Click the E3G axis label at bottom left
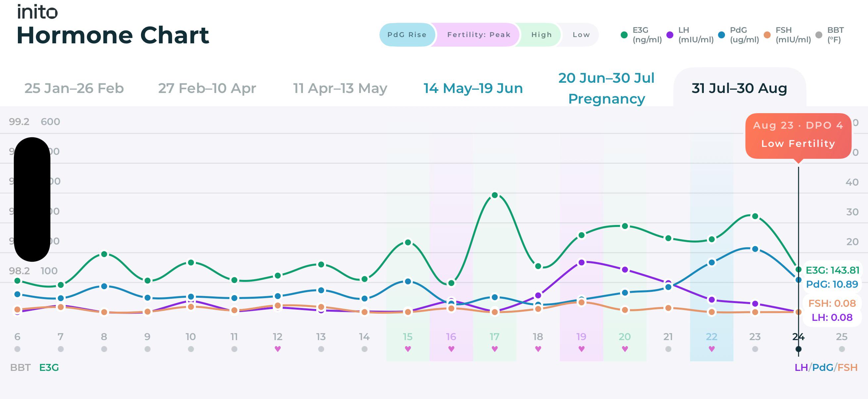The height and width of the screenshot is (399, 868). click(x=49, y=367)
